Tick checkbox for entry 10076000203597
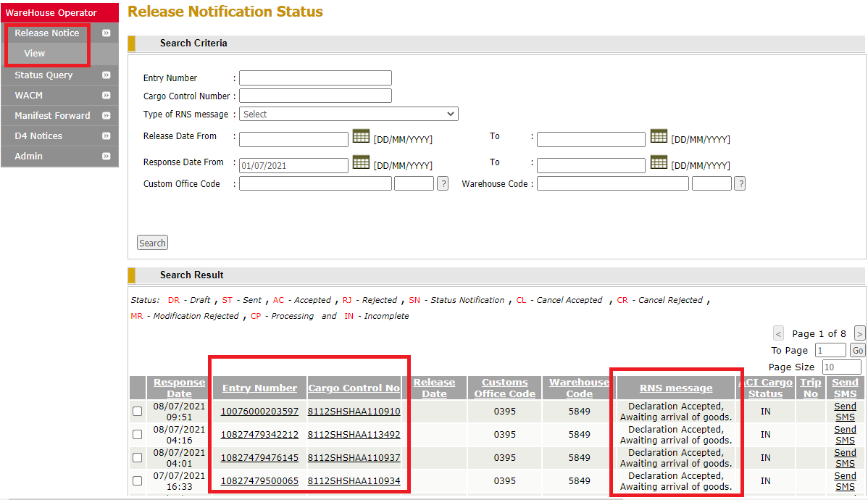 coord(137,412)
